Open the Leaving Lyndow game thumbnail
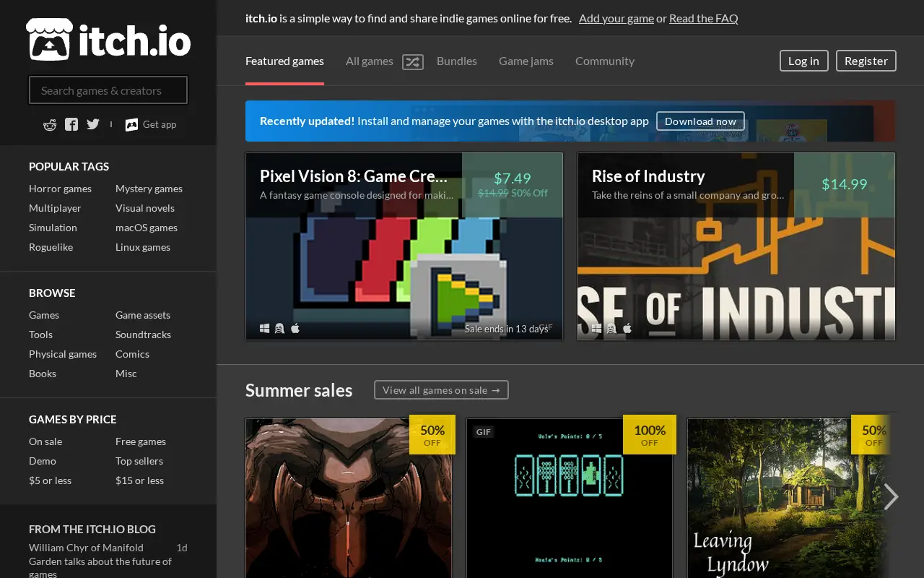924x578 pixels. 793,498
